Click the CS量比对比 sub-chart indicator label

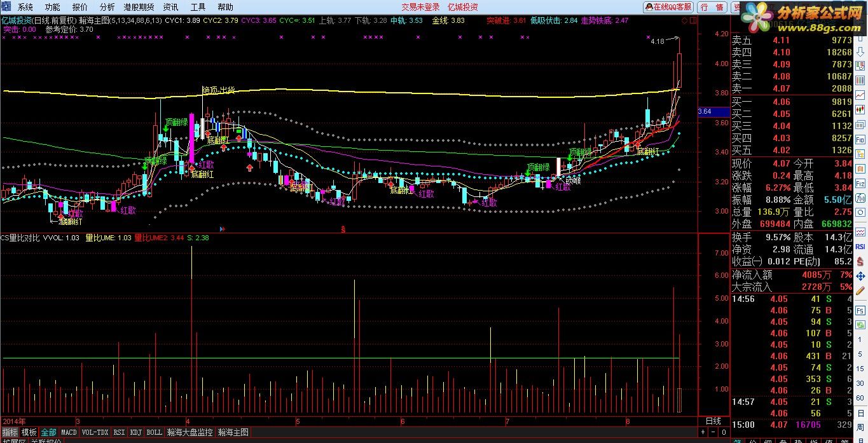click(20, 238)
